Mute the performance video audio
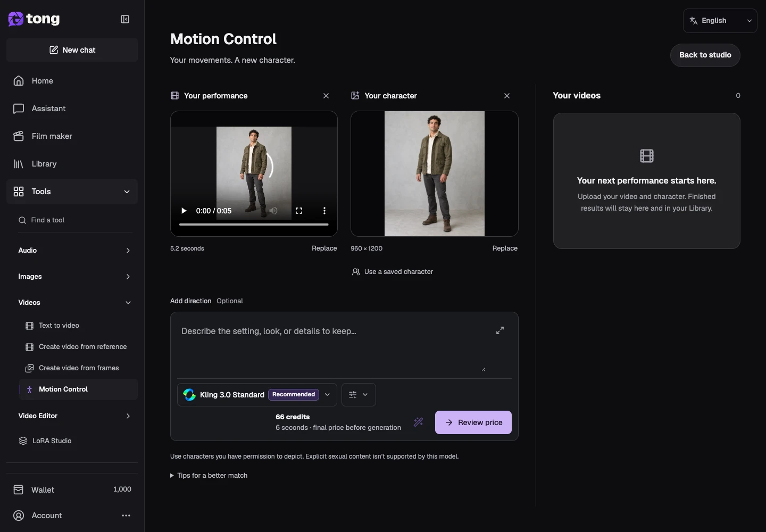Image resolution: width=766 pixels, height=532 pixels. 273,211
